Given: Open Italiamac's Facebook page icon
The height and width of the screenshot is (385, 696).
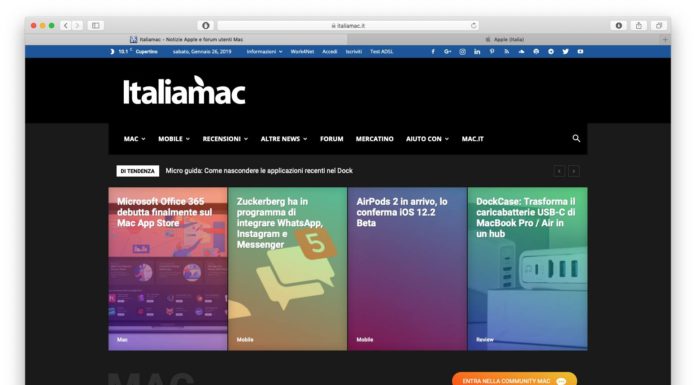Looking at the screenshot, I should pyautogui.click(x=433, y=52).
